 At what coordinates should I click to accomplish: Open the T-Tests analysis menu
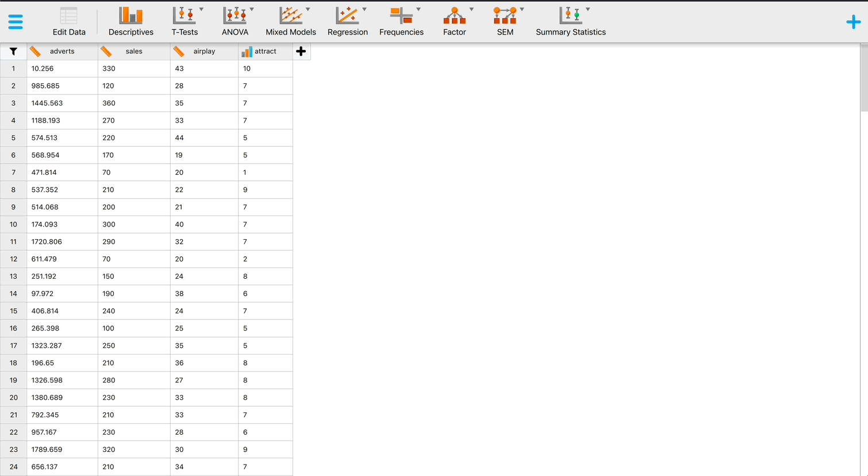[185, 22]
